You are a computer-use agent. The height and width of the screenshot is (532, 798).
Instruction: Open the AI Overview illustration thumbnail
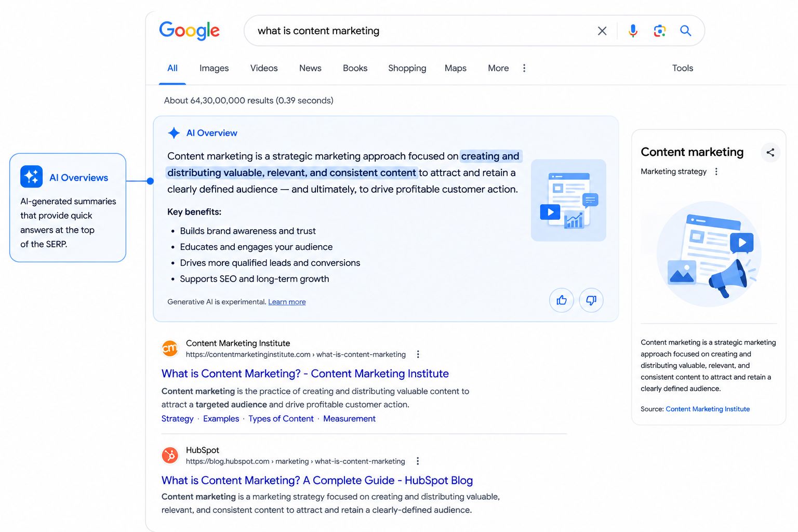point(568,200)
